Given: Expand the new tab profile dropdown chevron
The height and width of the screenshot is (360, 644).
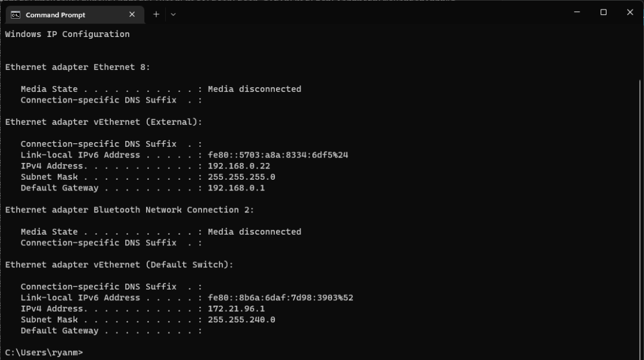Looking at the screenshot, I should pos(173,14).
